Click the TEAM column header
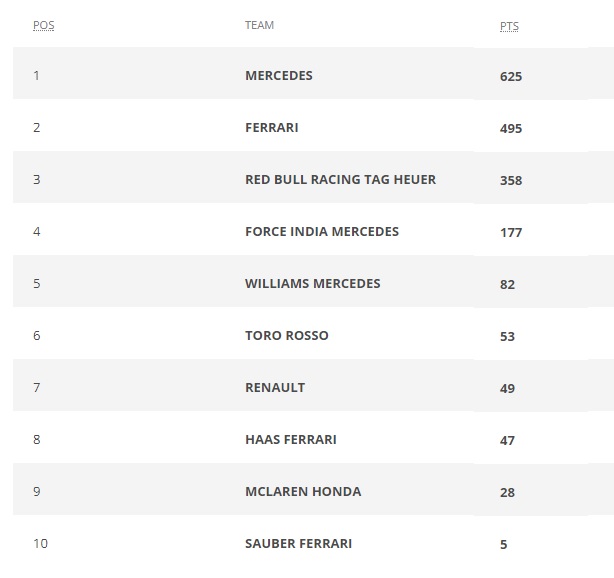Viewport: 614px width, 578px height. [x=259, y=25]
